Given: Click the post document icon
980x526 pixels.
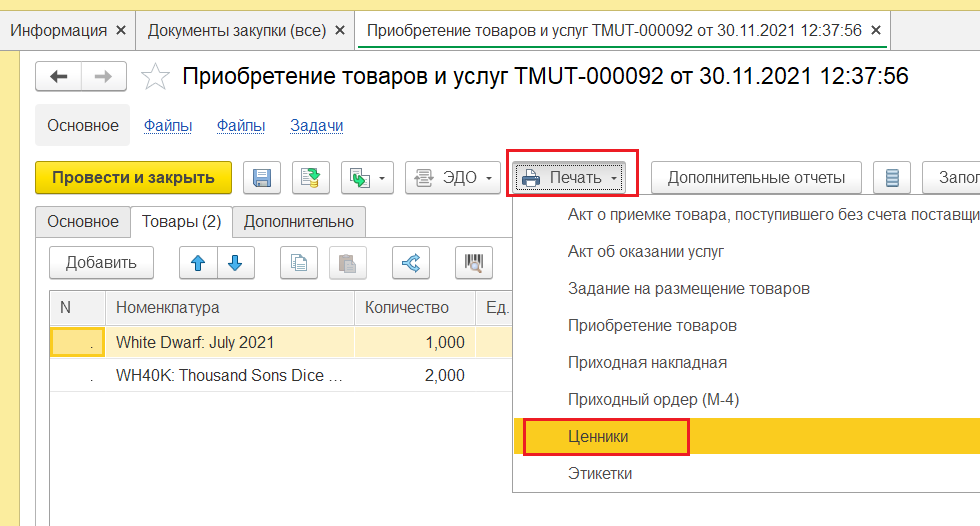Looking at the screenshot, I should (311, 178).
